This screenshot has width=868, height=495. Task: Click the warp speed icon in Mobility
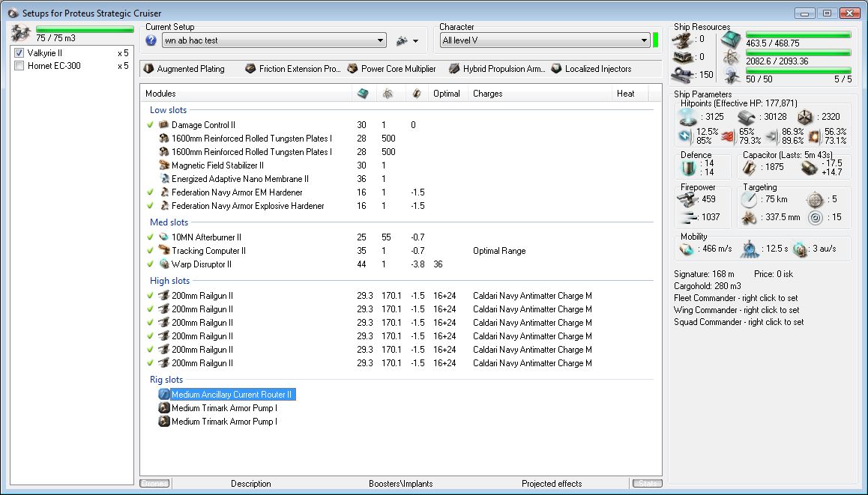800,249
